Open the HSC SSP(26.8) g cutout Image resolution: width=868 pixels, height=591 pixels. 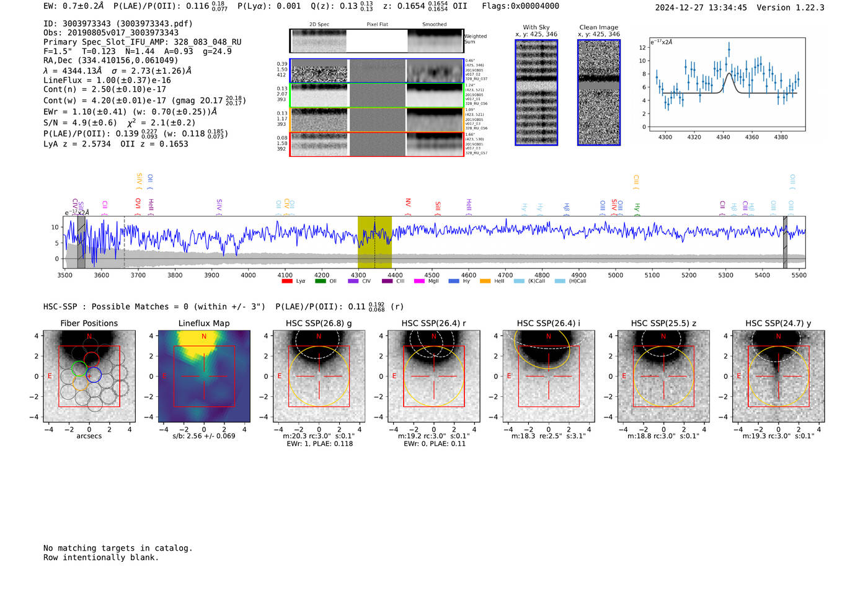(319, 376)
